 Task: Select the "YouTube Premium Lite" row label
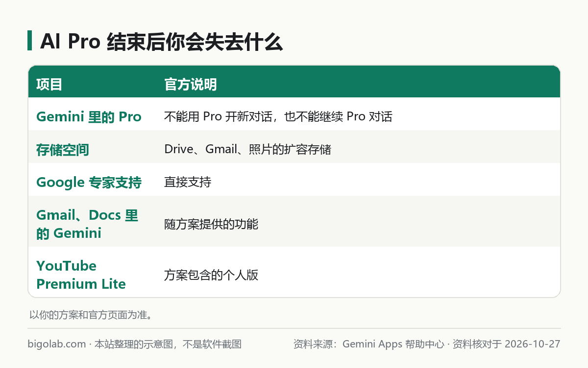[81, 275]
